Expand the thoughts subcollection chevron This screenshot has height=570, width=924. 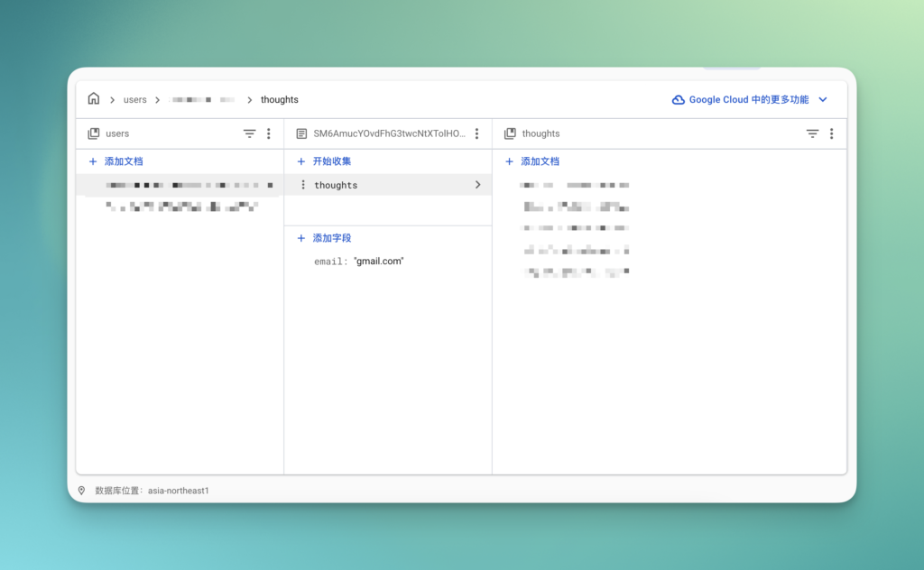click(478, 185)
